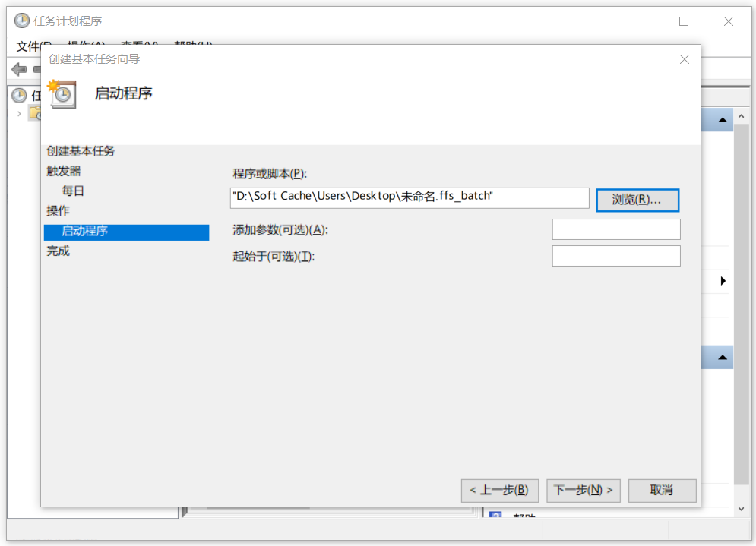Expand the task library tree node chevron
The height and width of the screenshot is (546, 756).
(19, 114)
